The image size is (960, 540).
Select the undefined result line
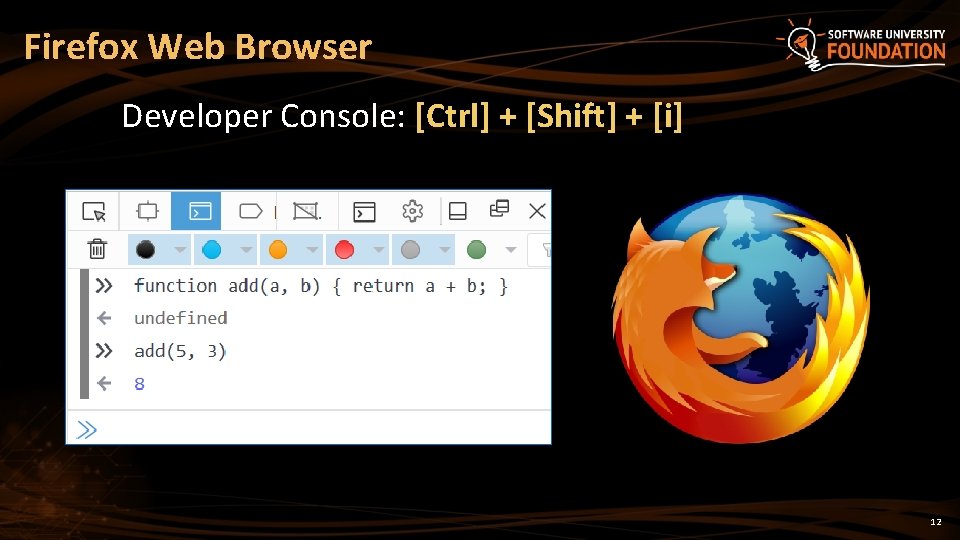(181, 318)
